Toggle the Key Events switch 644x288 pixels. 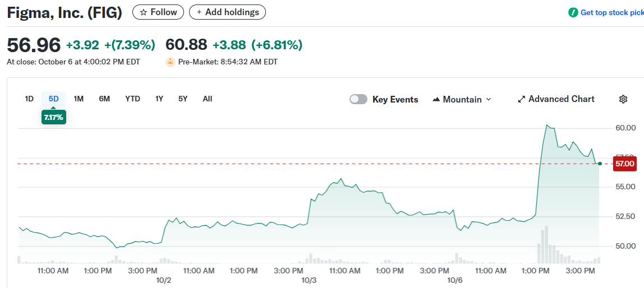[358, 99]
